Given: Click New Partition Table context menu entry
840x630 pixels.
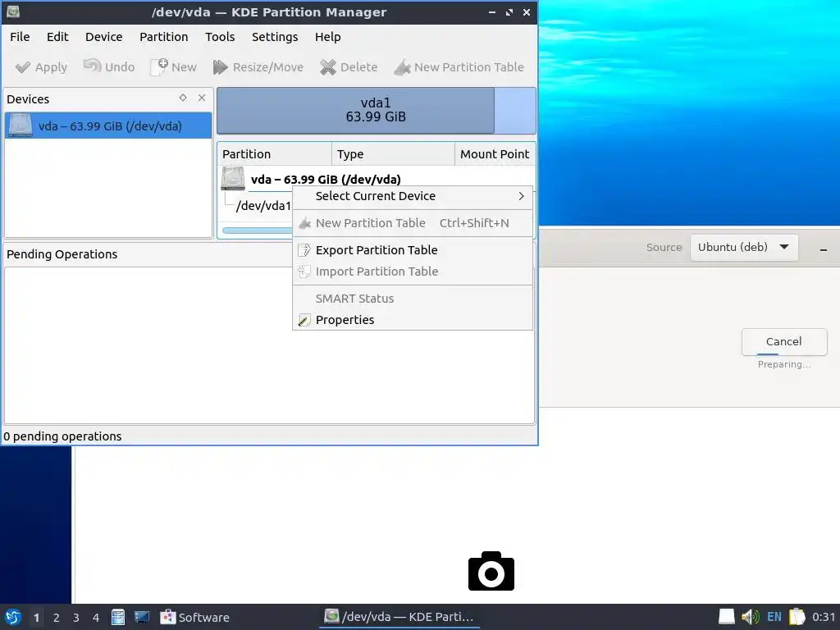Looking at the screenshot, I should tap(413, 223).
